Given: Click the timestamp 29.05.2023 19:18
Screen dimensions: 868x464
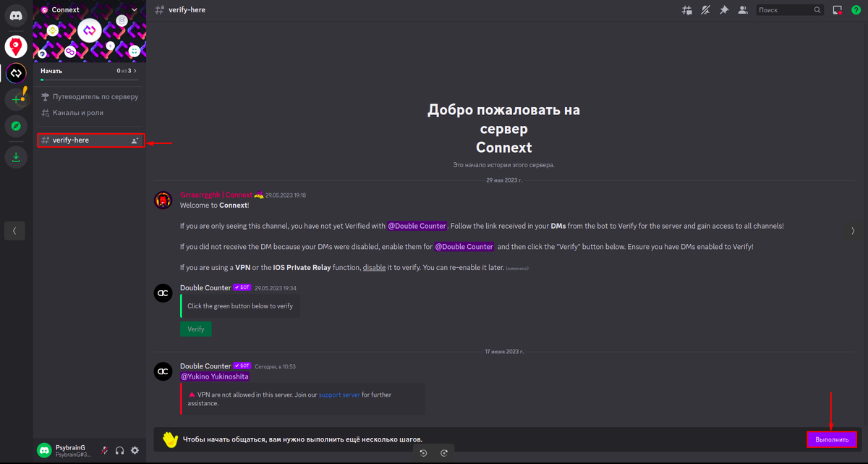Looking at the screenshot, I should click(x=286, y=195).
